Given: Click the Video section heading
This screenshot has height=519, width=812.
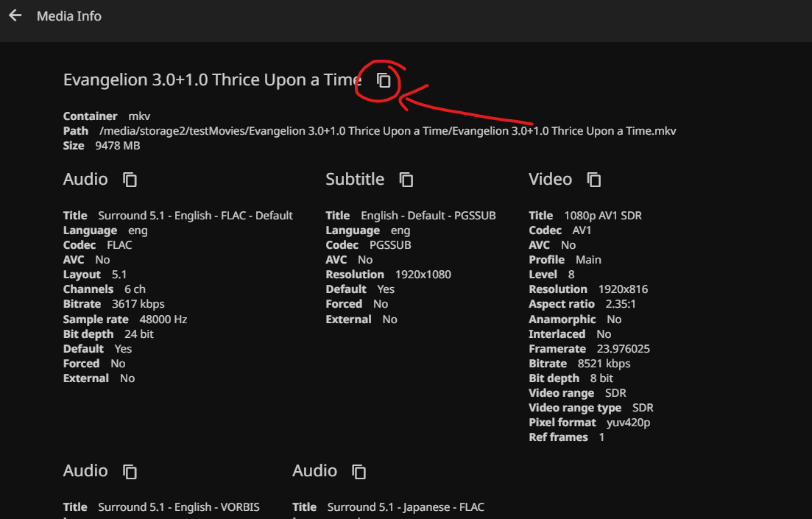Looking at the screenshot, I should coord(550,180).
